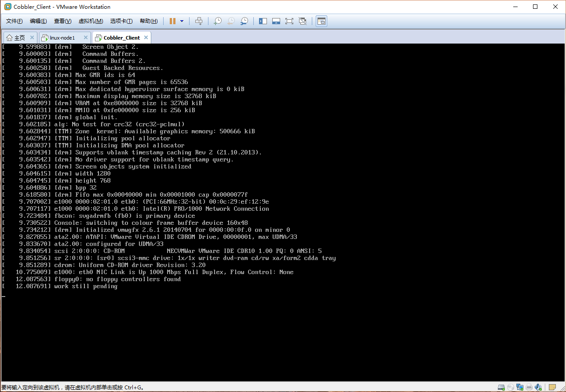The image size is (566, 392).
Task: Enter full screen mode
Action: tap(289, 21)
